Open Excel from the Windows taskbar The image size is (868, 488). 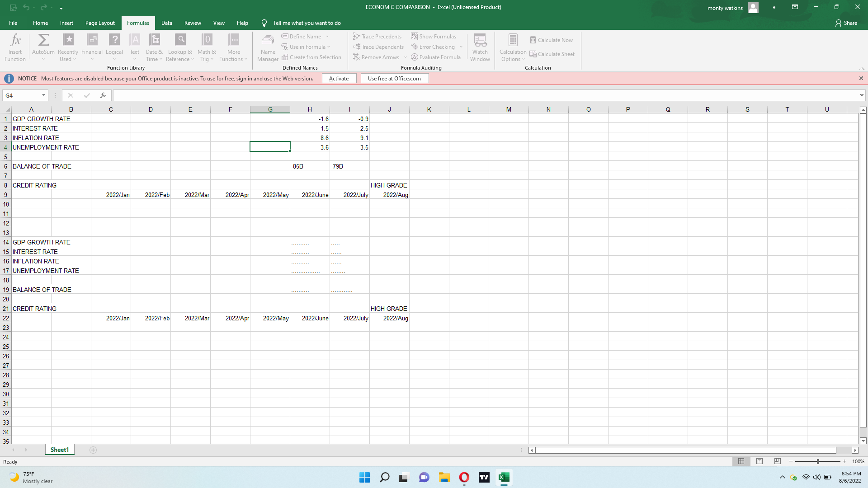(x=504, y=477)
